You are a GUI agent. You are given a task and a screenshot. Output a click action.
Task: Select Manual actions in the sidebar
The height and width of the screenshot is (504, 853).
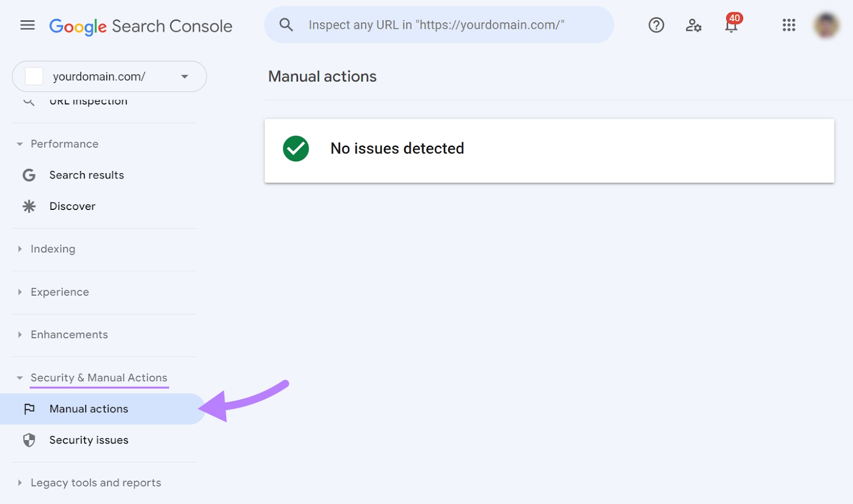(x=88, y=409)
